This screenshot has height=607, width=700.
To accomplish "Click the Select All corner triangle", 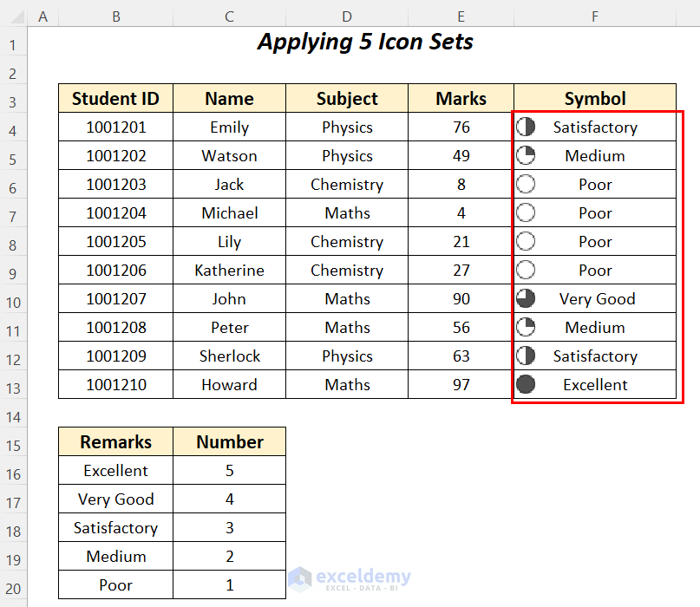I will coord(13,16).
